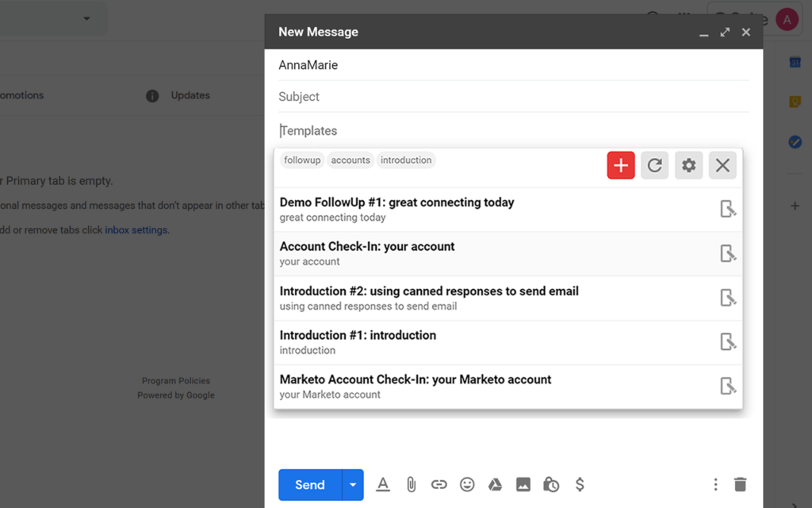The height and width of the screenshot is (508, 812).
Task: Edit the Account Check-In template
Action: click(x=728, y=253)
